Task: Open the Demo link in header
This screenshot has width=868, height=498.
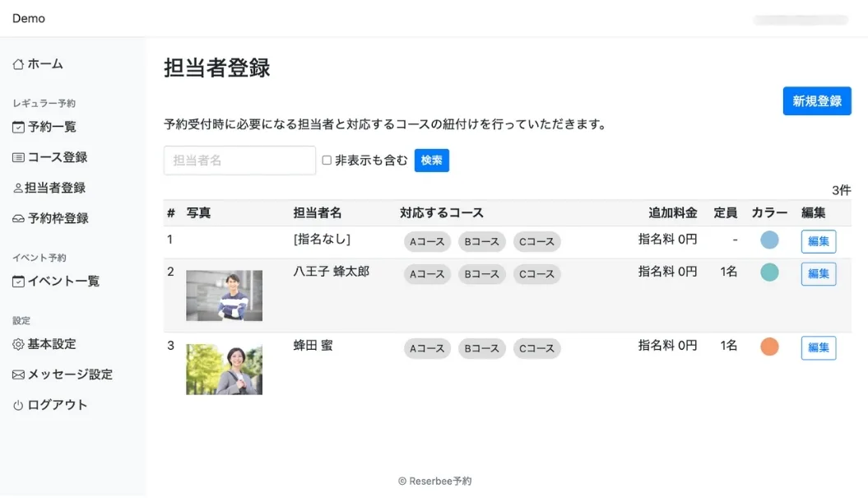Action: click(29, 18)
